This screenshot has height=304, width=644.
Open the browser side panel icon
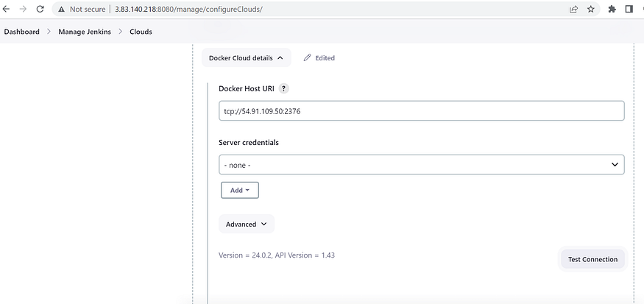tap(629, 9)
